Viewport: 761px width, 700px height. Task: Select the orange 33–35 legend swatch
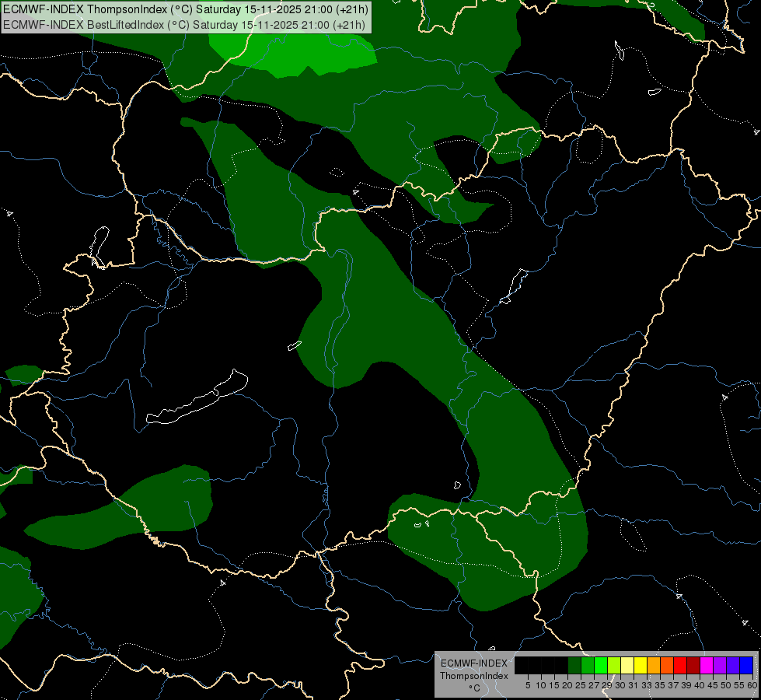(654, 665)
